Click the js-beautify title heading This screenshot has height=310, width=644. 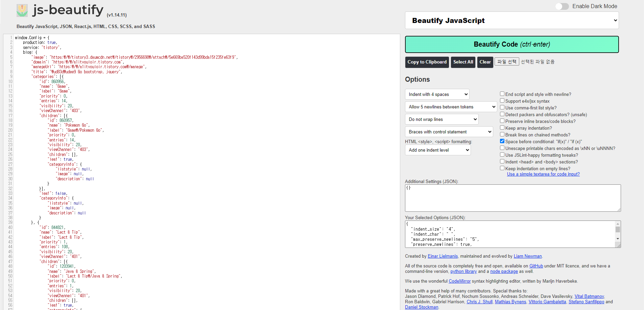click(x=68, y=10)
